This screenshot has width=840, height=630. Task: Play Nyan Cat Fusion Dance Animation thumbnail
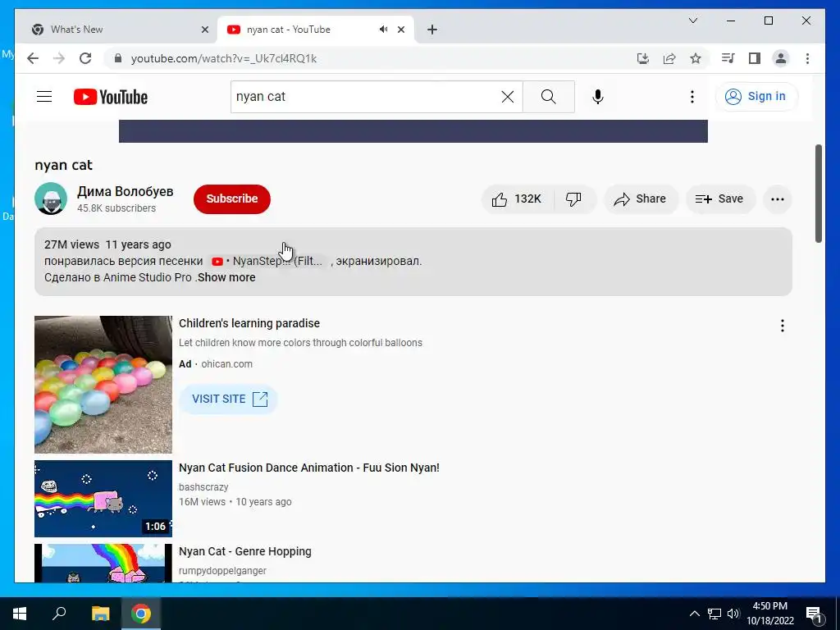tap(103, 499)
